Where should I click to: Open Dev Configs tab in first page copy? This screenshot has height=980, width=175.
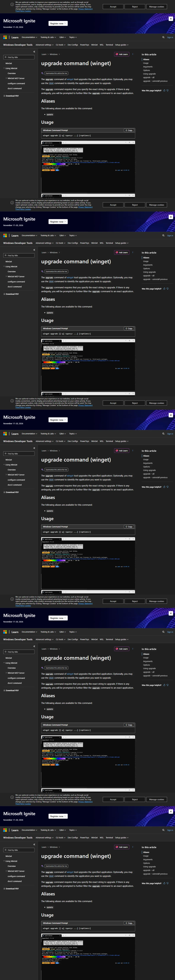point(72,45)
